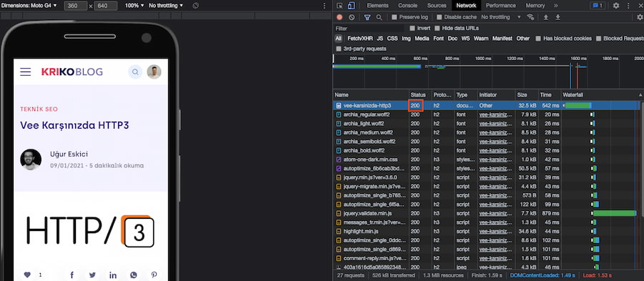Filter requests by JS

click(x=380, y=39)
